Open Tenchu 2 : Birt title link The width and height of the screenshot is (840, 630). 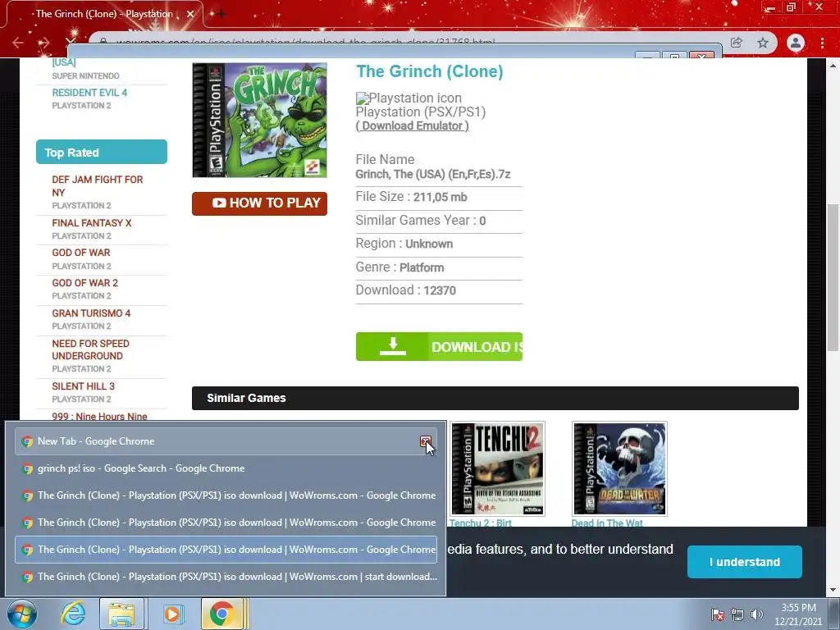tap(481, 523)
